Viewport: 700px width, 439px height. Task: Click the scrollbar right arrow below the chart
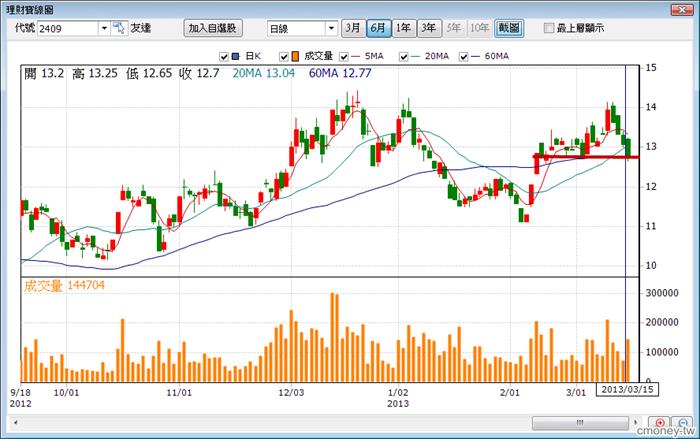(637, 422)
